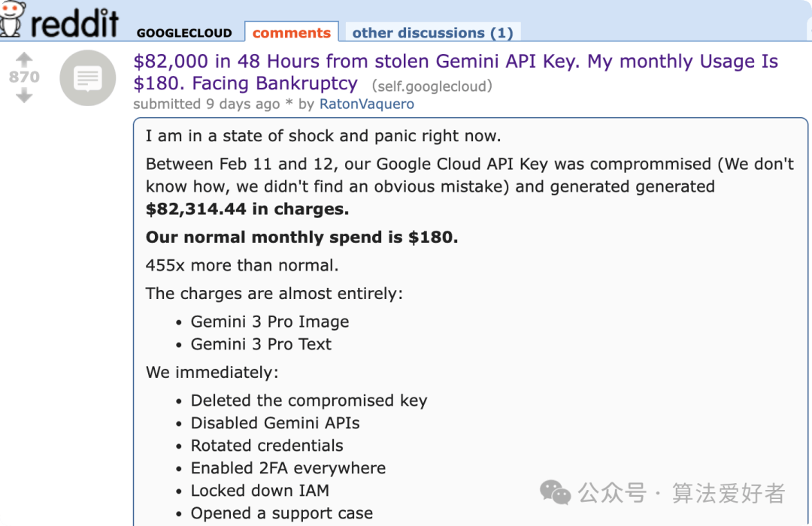Open RatonVaquero's user profile
Screen dimensions: 812x526
[x=366, y=104]
